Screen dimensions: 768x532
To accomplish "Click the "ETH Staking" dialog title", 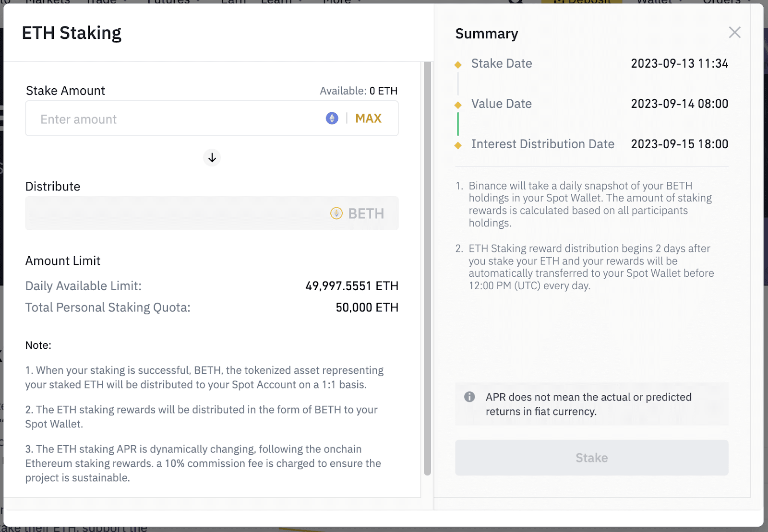I will click(72, 33).
